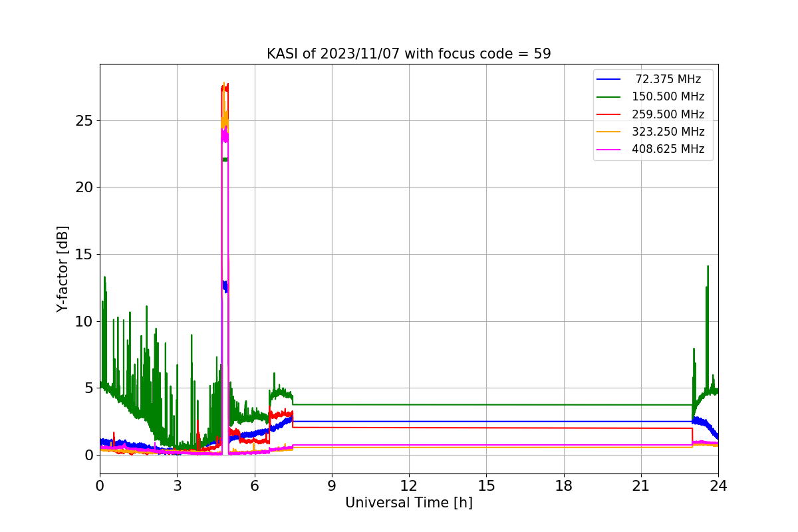Click the y-axis tick label 20
Image resolution: width=798 pixels, height=532 pixels.
tap(84, 188)
